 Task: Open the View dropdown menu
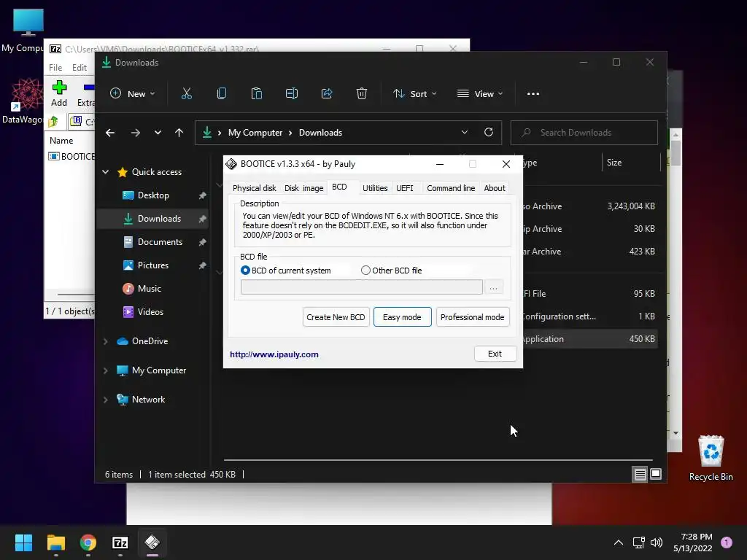[480, 94]
